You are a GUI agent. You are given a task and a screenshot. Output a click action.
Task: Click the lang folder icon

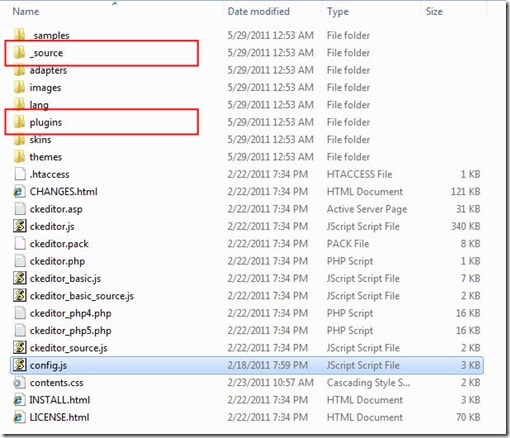19,105
